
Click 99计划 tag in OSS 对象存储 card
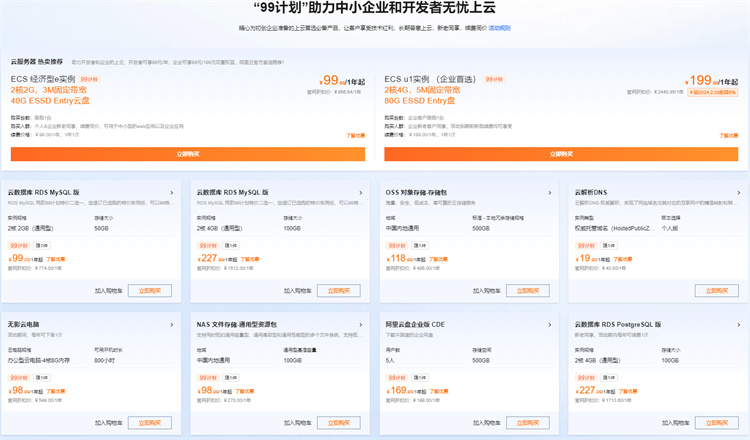tap(397, 246)
